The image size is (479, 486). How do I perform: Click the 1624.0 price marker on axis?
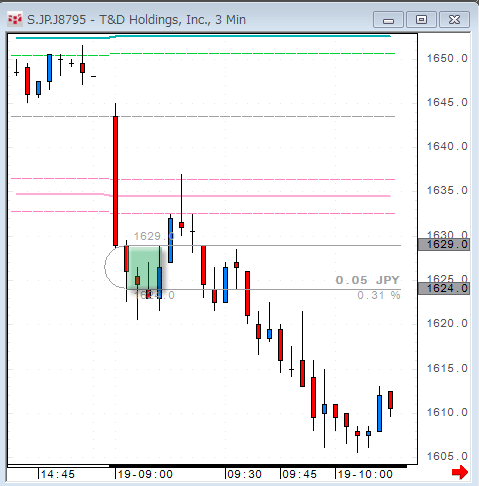click(x=444, y=288)
